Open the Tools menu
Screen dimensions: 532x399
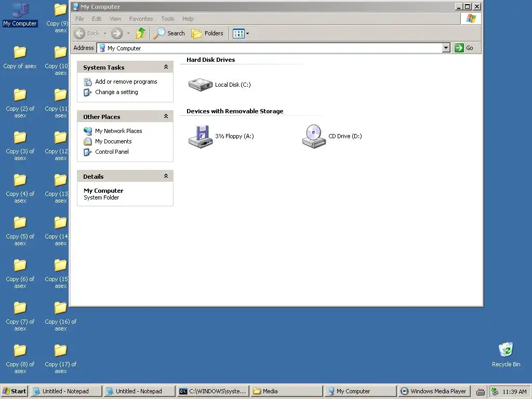pos(168,19)
